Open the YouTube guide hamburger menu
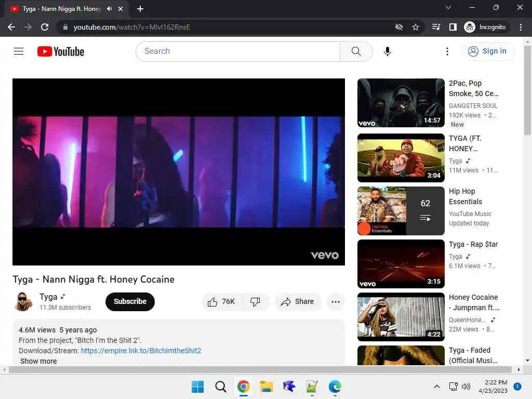 19,51
